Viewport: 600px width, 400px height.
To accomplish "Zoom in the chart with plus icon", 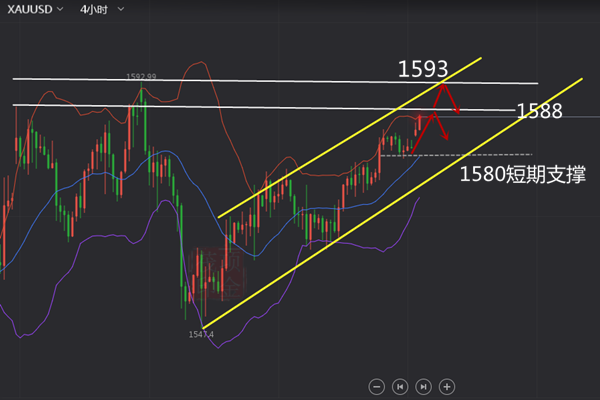I will coord(447,385).
